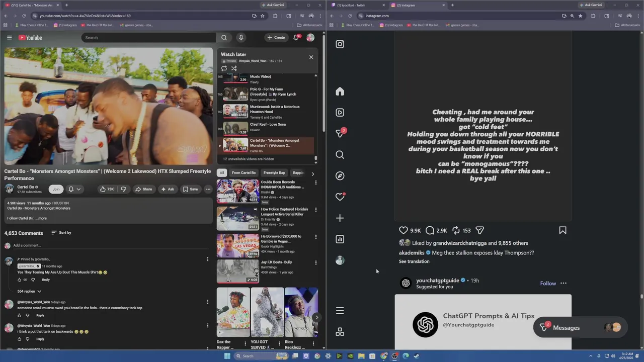Open options menu for the pinned comment
Image resolution: width=644 pixels, height=362 pixels.
(x=207, y=259)
